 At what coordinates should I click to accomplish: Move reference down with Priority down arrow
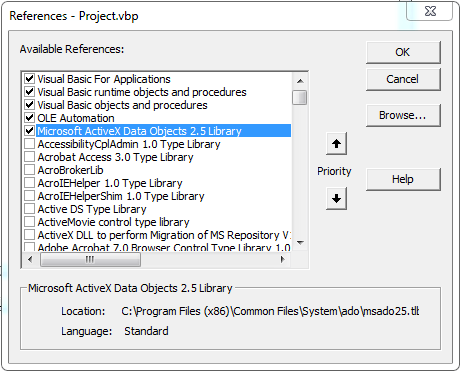click(336, 199)
